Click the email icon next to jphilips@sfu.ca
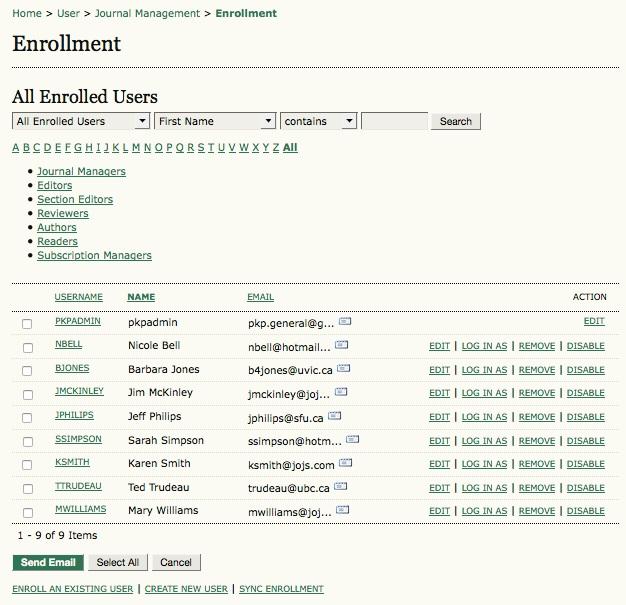This screenshot has width=626, height=605. click(334, 415)
